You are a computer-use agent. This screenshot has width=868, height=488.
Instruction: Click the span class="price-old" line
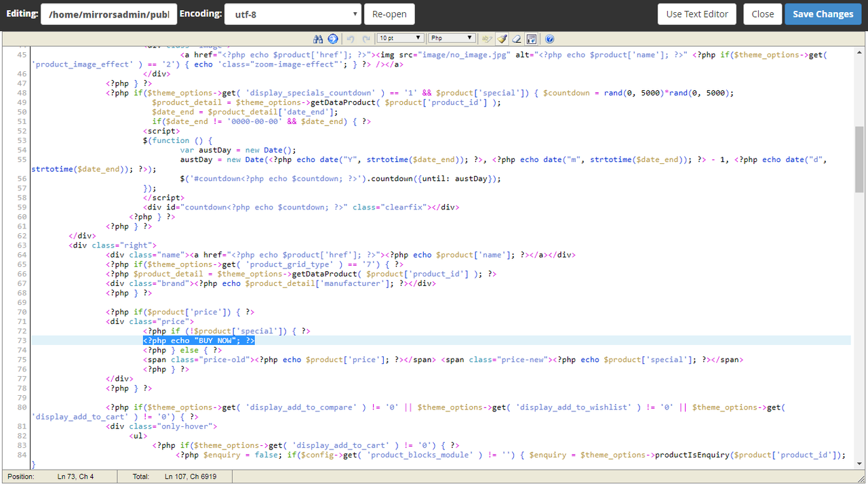[x=443, y=359]
